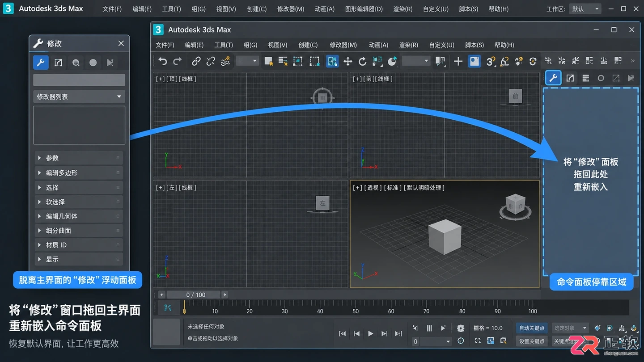Switch to the circle Display tab in command panel
Viewport: 644px width, 362px height.
601,78
